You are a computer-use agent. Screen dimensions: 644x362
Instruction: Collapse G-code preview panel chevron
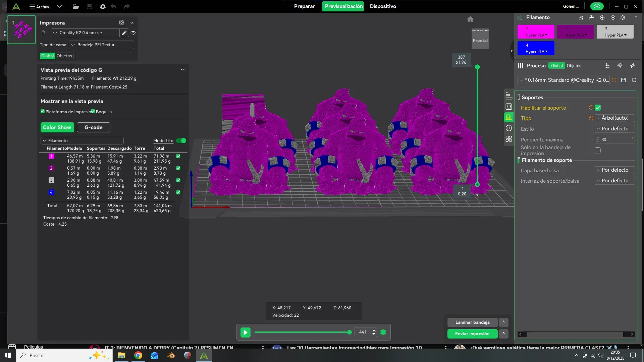pyautogui.click(x=183, y=70)
